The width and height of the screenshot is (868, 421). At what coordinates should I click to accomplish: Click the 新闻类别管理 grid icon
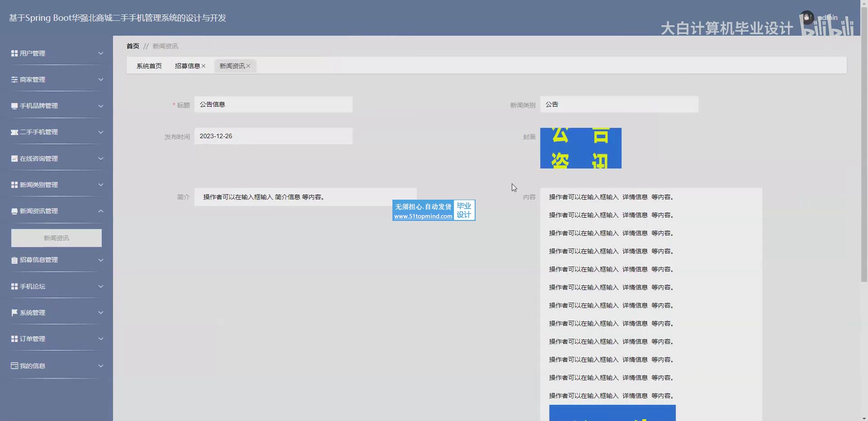point(14,185)
